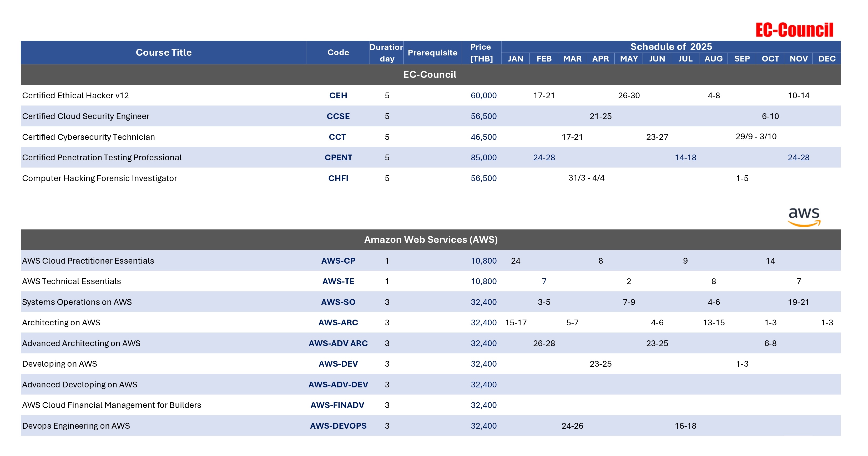Select the Course Title column header
This screenshot has width=868, height=456.
(x=163, y=53)
